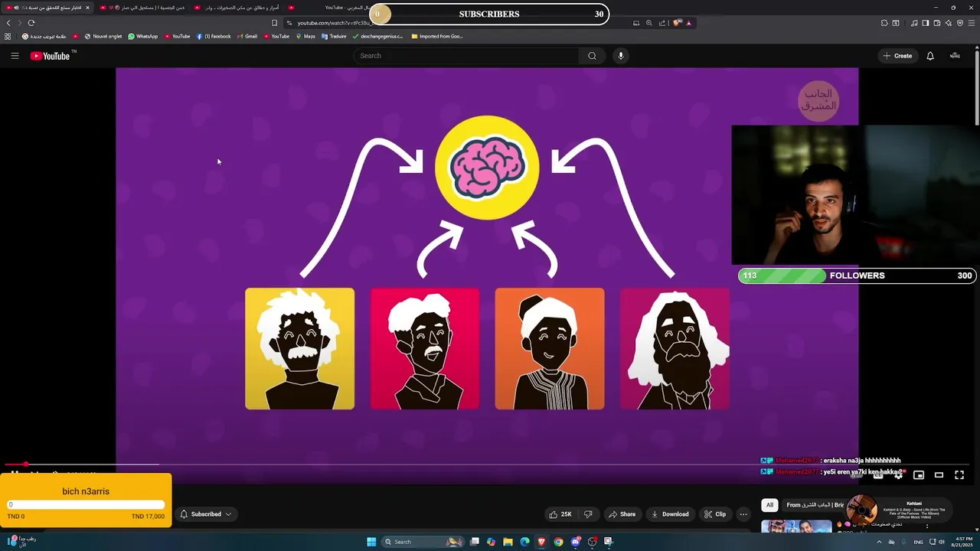Open the zoom magnifier icon in address bar
Screen dimensions: 980x551
(649, 23)
